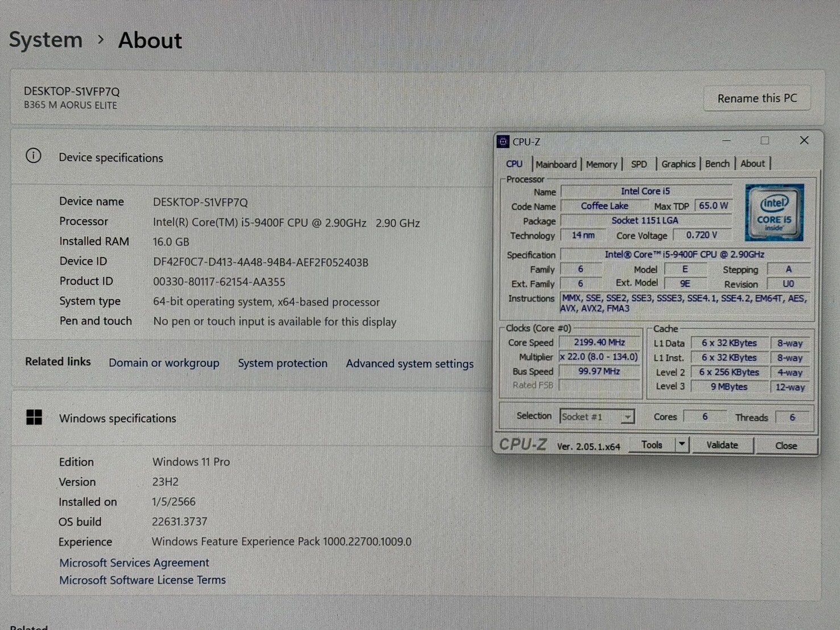Open Domain or workgroup link
Screen dimensions: 840x630
(x=164, y=363)
